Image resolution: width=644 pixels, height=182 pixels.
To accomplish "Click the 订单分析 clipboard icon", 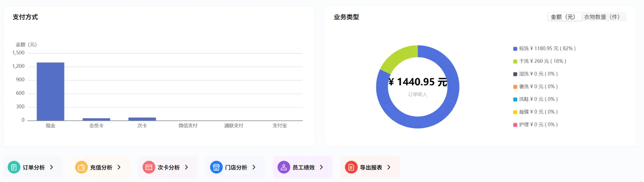I will coord(14,167).
